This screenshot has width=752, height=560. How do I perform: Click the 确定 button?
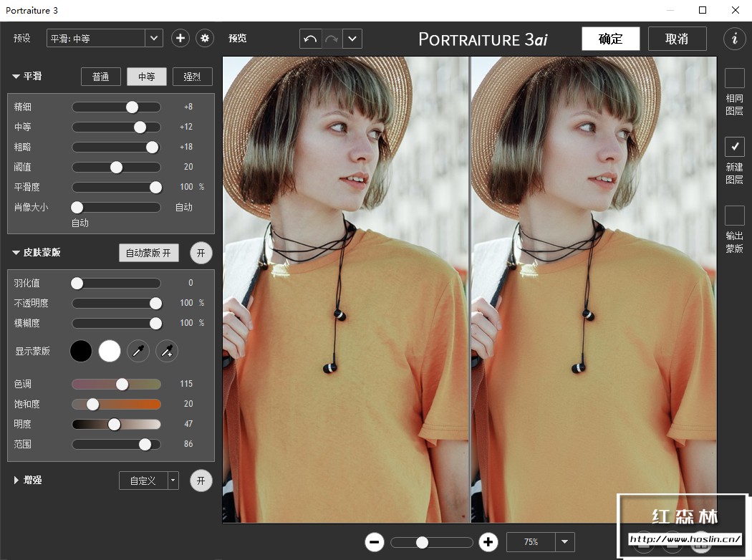[x=610, y=39]
